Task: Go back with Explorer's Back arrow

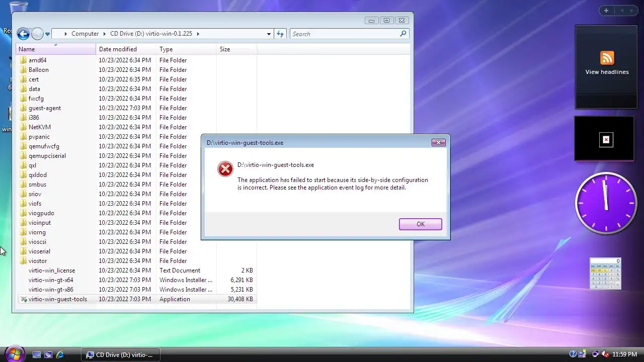Action: click(x=23, y=34)
